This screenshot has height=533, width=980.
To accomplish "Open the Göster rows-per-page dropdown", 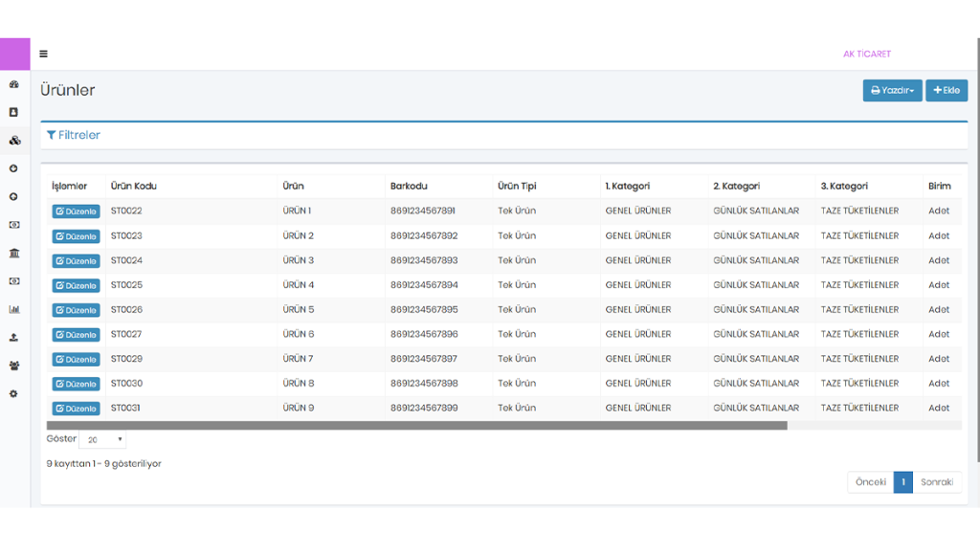I will pos(102,440).
